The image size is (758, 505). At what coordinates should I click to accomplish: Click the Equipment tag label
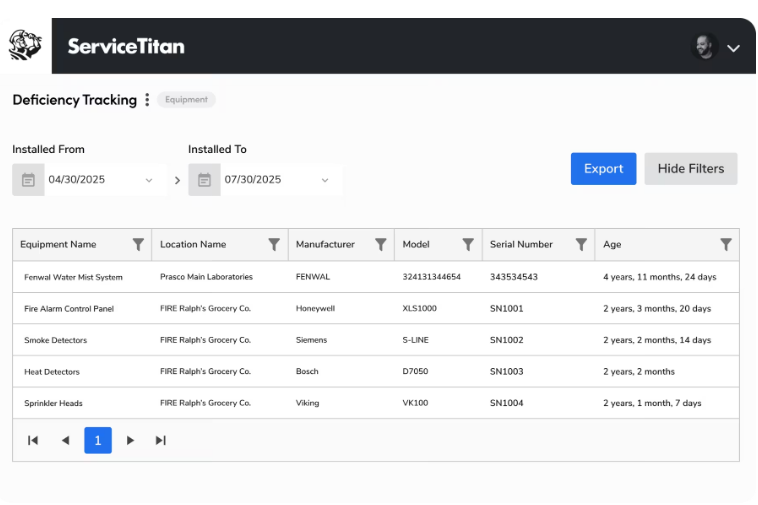point(186,100)
